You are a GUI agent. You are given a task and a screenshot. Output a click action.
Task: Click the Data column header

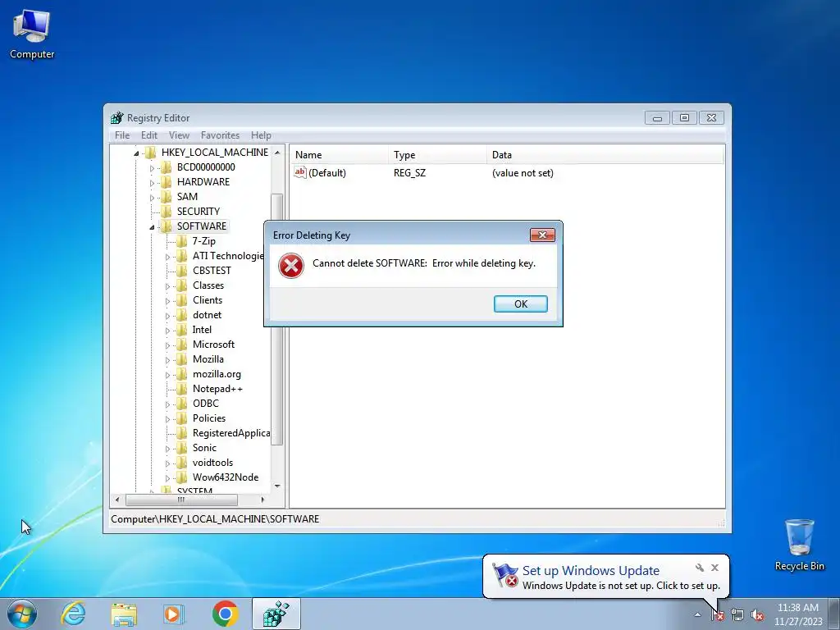[605, 155]
